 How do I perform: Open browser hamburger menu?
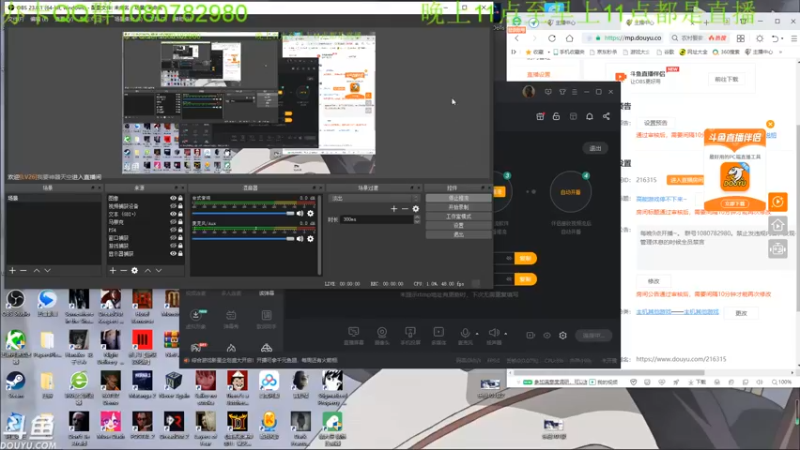tap(794, 38)
